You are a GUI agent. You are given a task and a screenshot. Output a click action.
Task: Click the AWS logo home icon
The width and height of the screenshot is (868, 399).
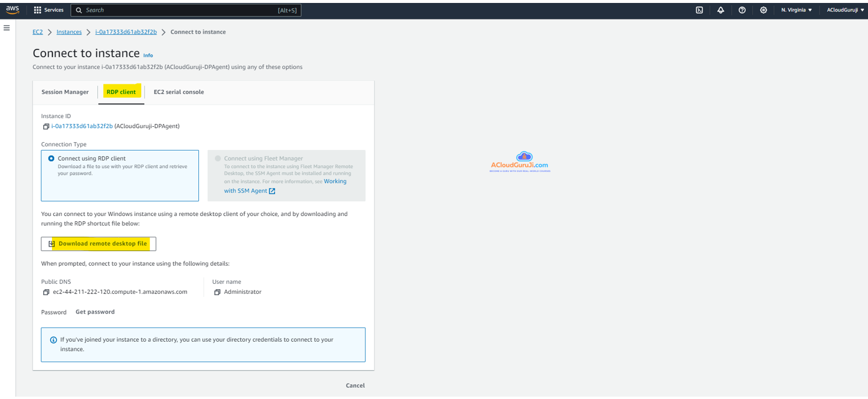coord(12,9)
